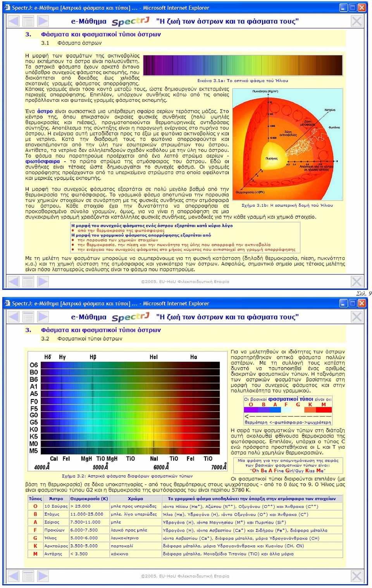372x588 pixels.
Task: Click bullet 'την παρουσία των χημικών στοιχείων'
Action: pos(118,240)
